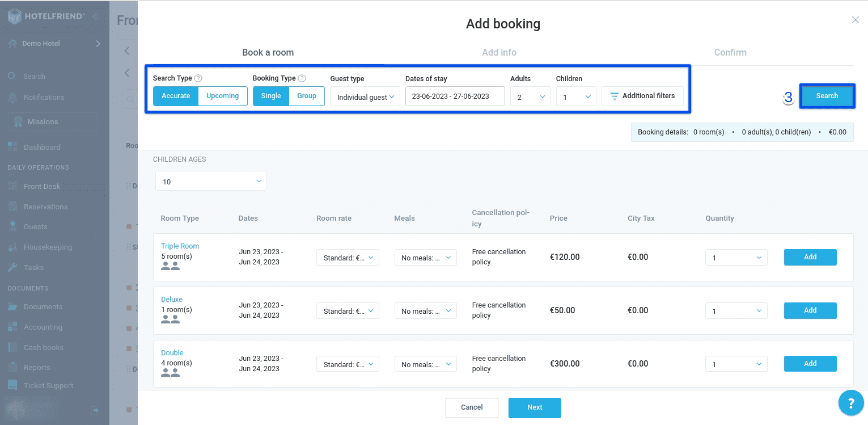This screenshot has height=425, width=868.
Task: Go to the Confirm step
Action: 730,52
